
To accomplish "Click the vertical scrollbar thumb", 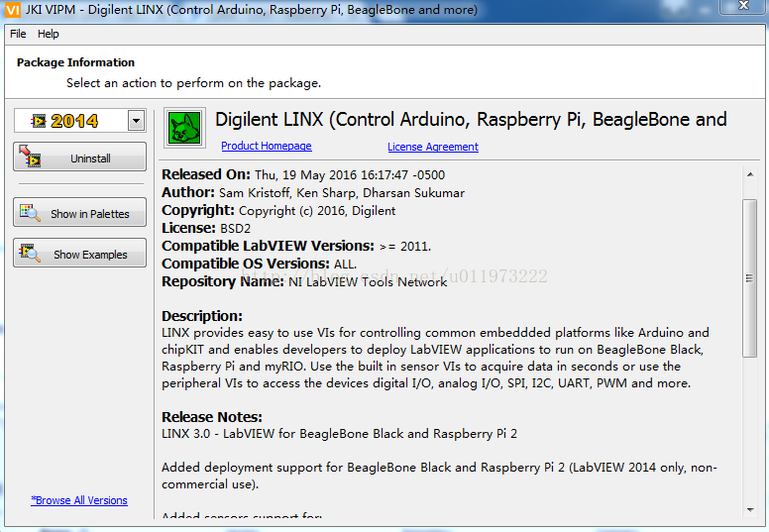I will (x=749, y=278).
